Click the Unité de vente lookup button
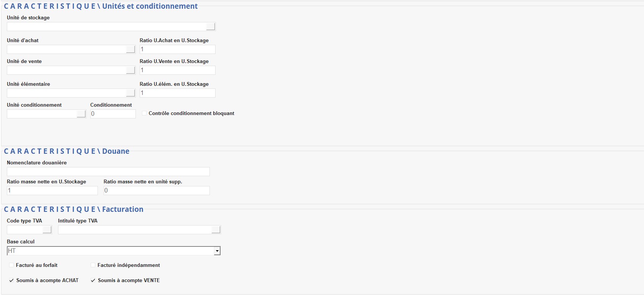 (x=130, y=70)
